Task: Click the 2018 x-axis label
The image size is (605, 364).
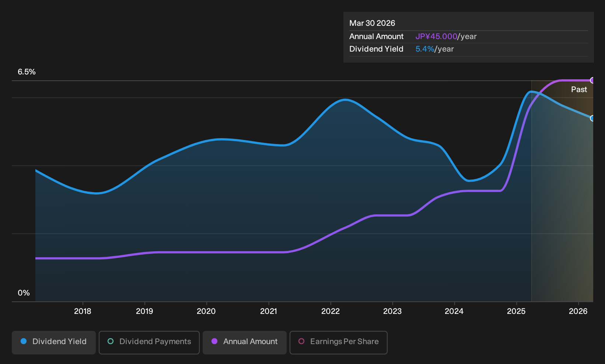Action: click(x=83, y=311)
